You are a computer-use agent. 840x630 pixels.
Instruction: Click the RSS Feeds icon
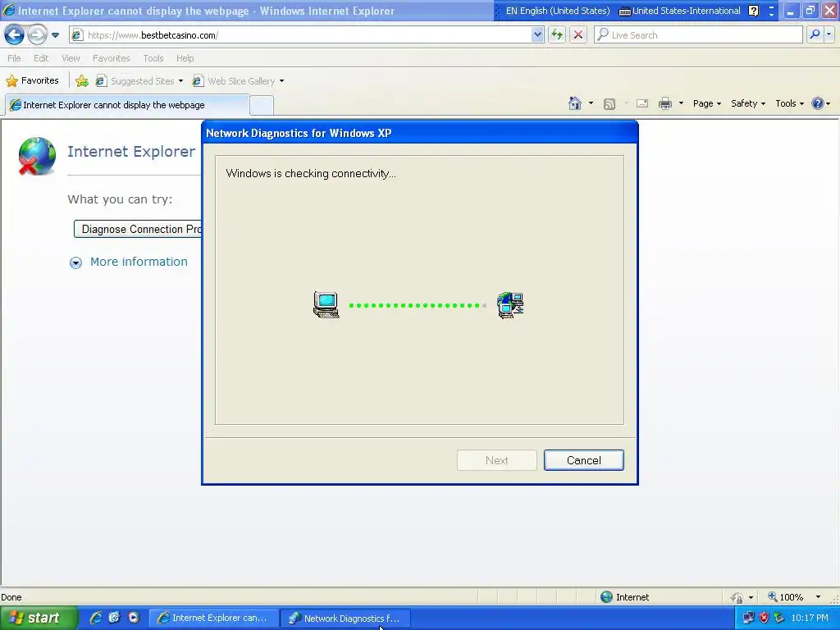click(609, 104)
